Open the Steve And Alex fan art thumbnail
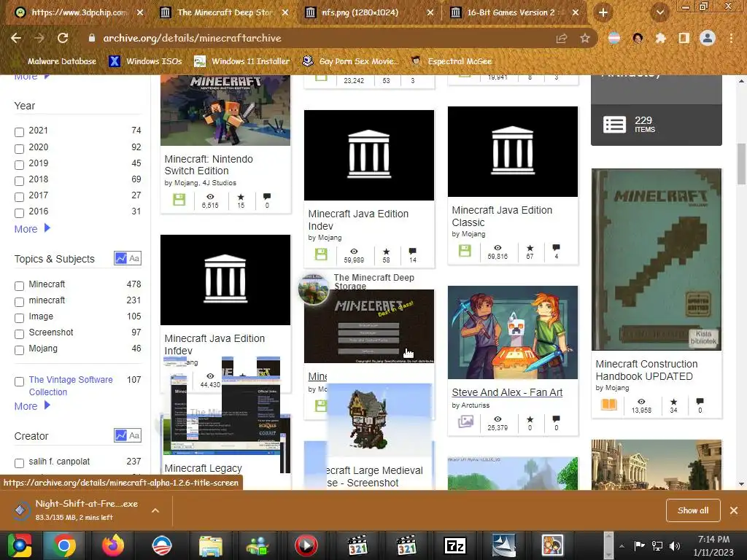 point(513,332)
